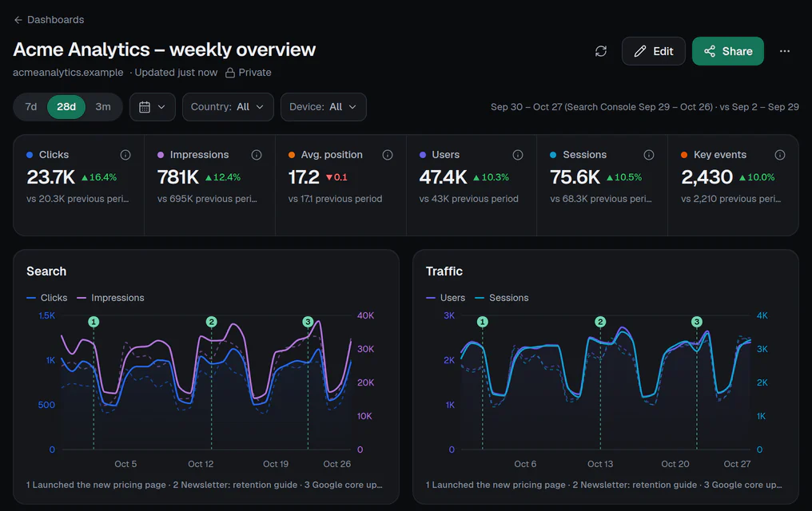Click the Oct 12 axis label
The width and height of the screenshot is (812, 511).
point(201,465)
